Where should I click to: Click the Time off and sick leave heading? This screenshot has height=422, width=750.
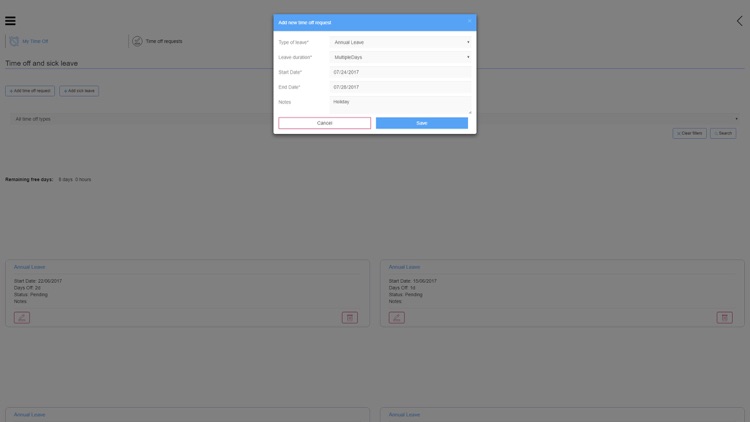coord(42,63)
